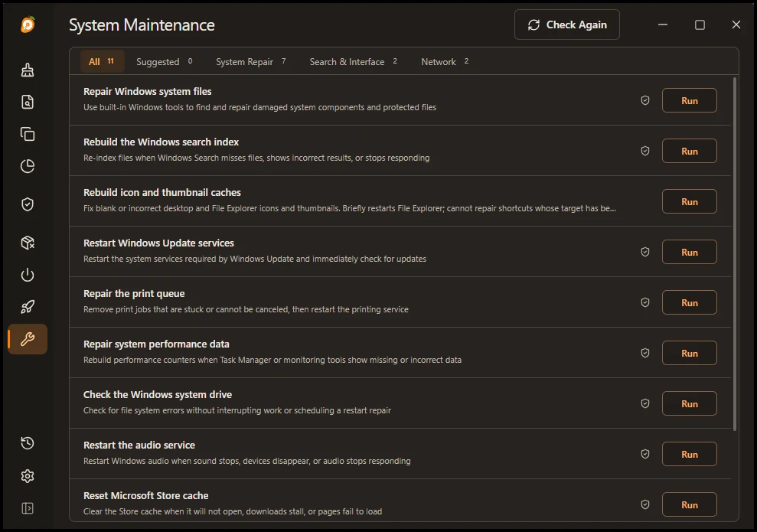Switch to the Suggested tab
Viewport: 757px width, 532px height.
[165, 61]
